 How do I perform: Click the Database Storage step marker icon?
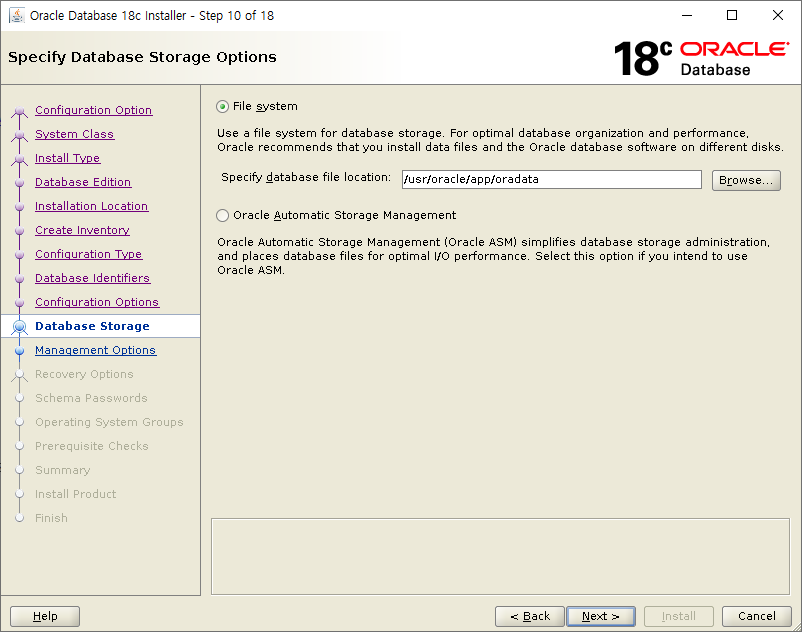click(19, 326)
